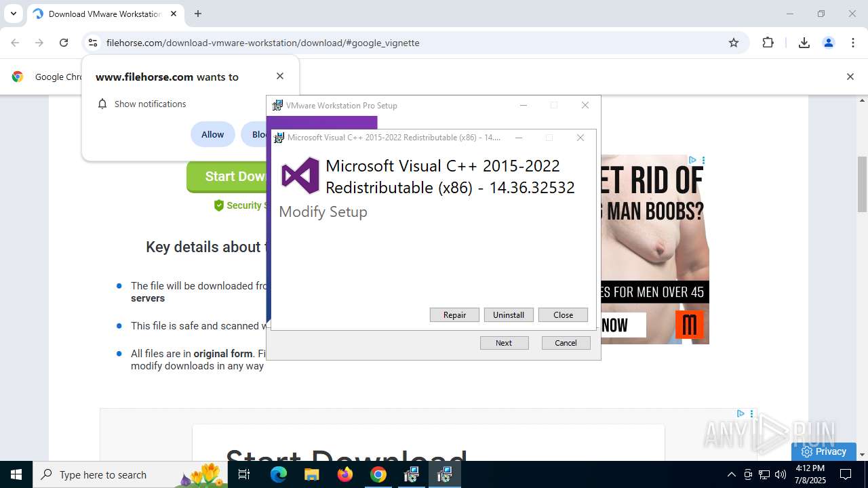Open the Chrome extensions puzzle icon

(768, 43)
